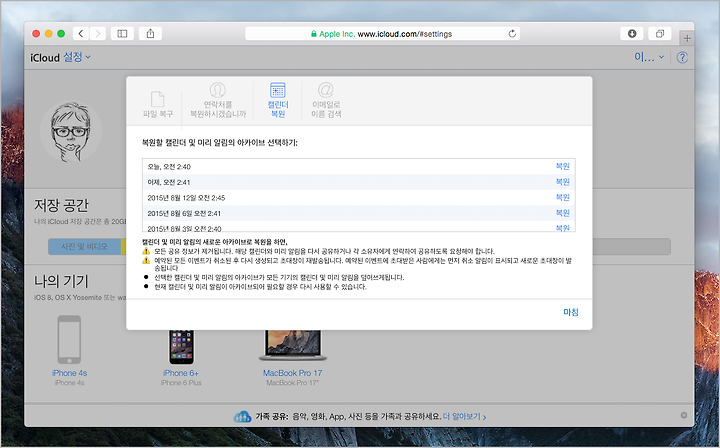
Task: Click the family sharing cloud icon
Action: 242,416
